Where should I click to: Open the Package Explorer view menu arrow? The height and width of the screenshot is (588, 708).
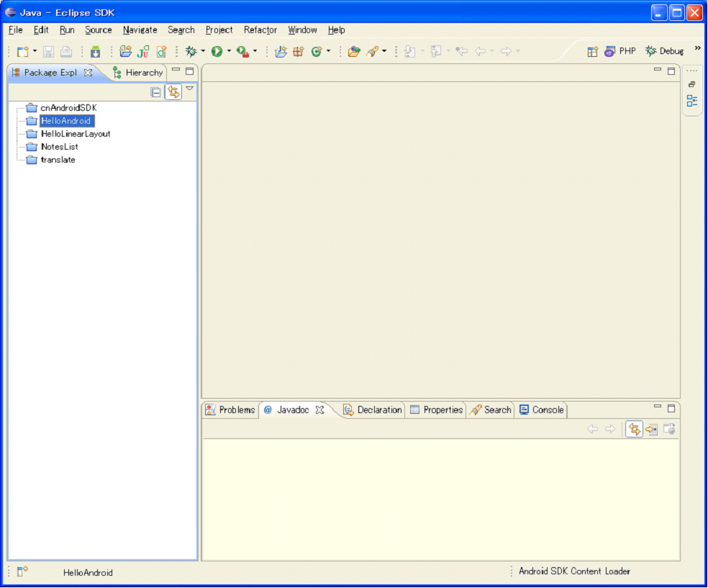190,89
